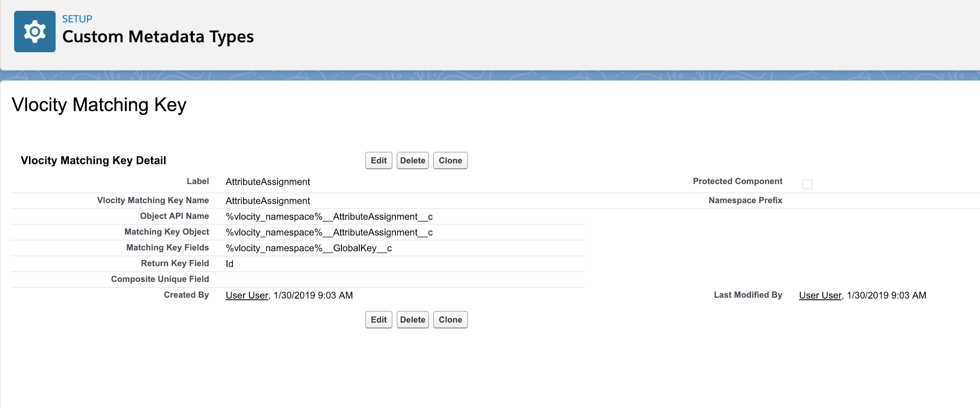Click the Vlocity Matching Key page title
Viewport: 980px width, 408px height.
pyautogui.click(x=99, y=105)
